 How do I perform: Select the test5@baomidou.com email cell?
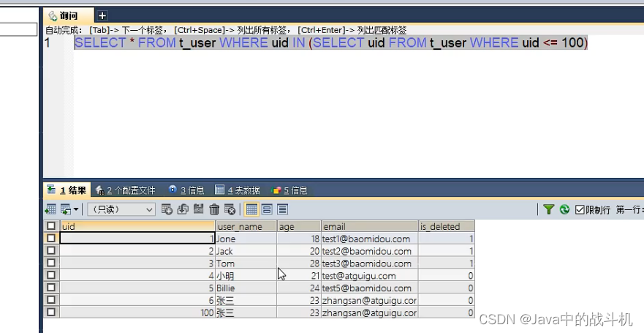[370, 288]
